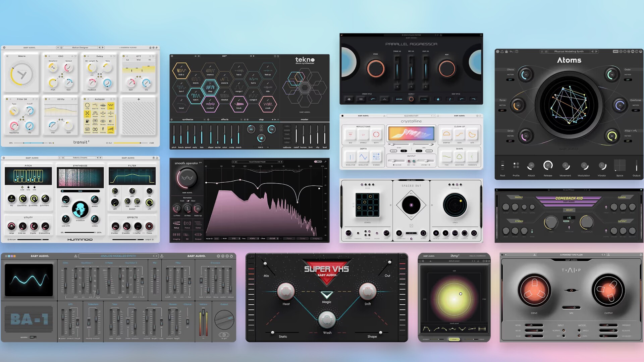
Task: Open the kick b sample selector in TEKNO
Action: point(261,147)
